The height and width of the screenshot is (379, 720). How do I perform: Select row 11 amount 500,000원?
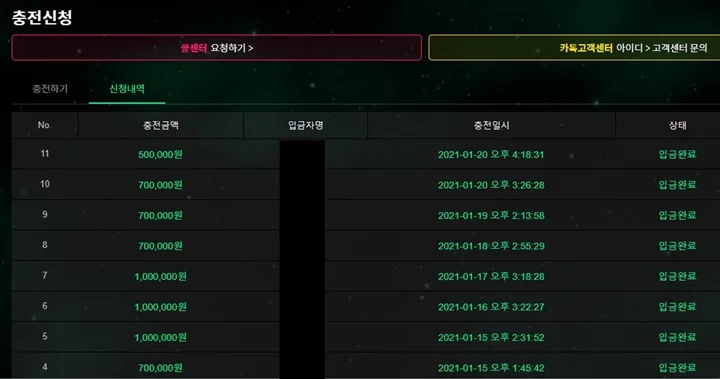coord(160,154)
